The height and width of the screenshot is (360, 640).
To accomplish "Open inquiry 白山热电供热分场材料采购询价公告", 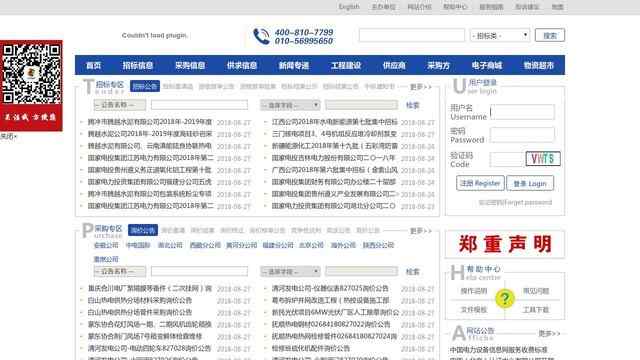I will tap(140, 300).
